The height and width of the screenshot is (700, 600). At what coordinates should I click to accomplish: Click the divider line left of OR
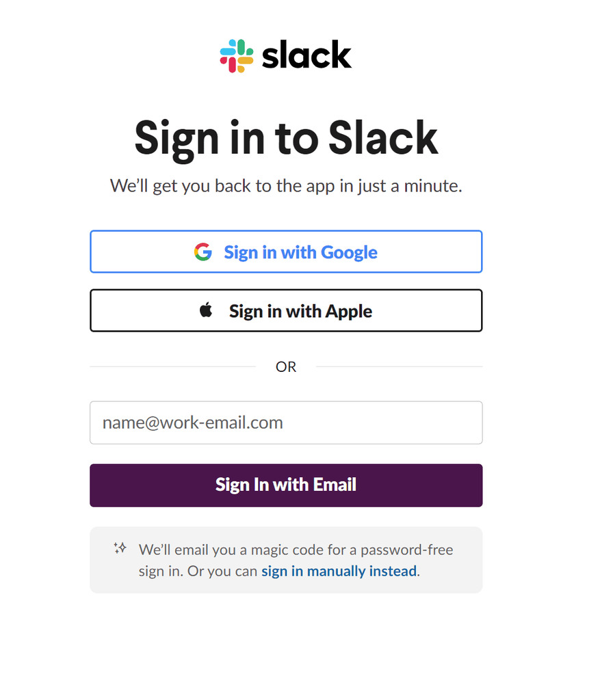click(x=172, y=367)
